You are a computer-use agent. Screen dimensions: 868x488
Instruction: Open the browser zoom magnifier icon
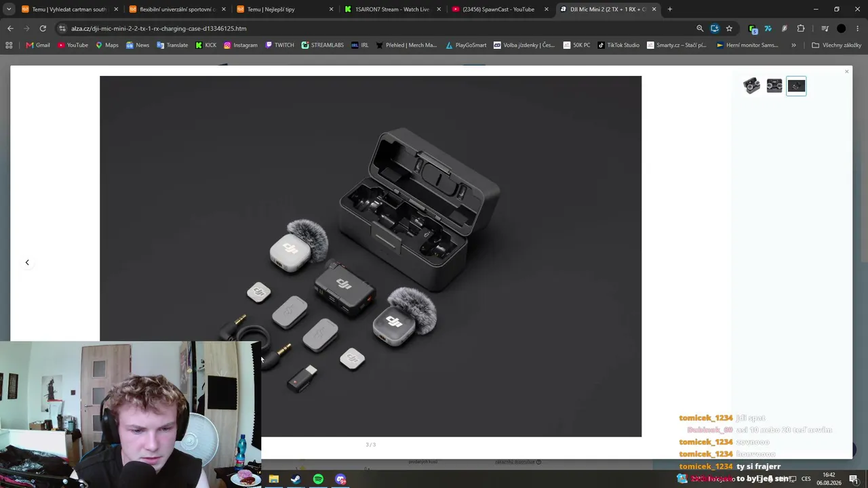(x=700, y=28)
